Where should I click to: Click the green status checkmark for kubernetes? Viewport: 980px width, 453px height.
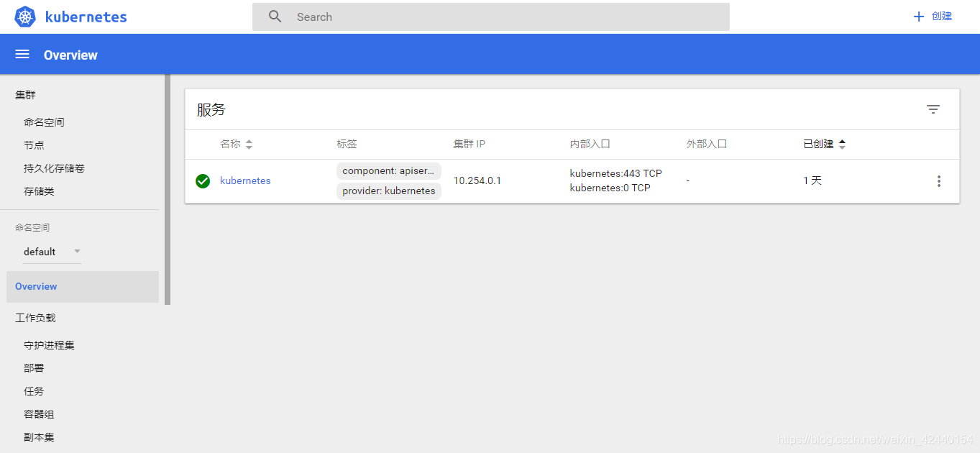pyautogui.click(x=203, y=181)
